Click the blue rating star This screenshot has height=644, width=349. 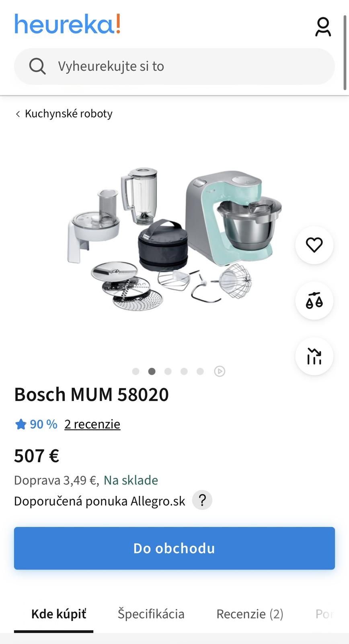coord(21,424)
